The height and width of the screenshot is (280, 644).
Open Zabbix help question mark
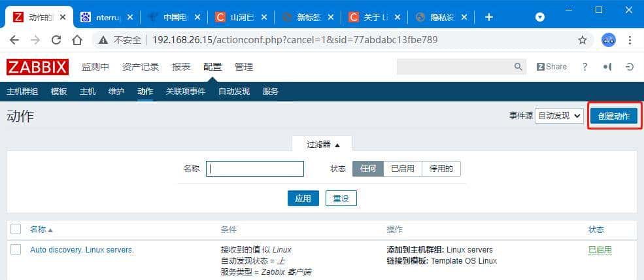point(585,67)
